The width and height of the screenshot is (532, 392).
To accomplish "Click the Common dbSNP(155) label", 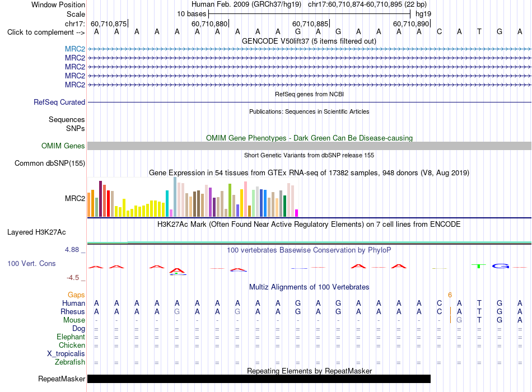I will coord(49,164).
